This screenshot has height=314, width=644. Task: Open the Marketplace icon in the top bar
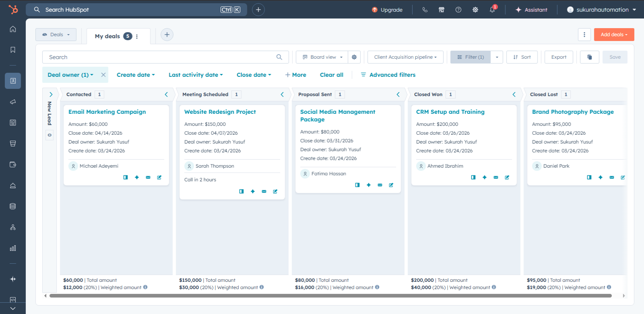pos(442,10)
